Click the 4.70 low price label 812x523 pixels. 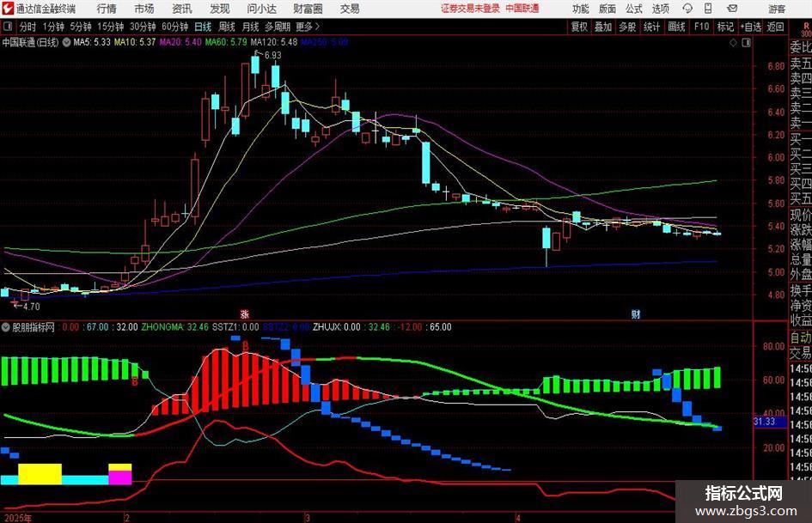(31, 307)
